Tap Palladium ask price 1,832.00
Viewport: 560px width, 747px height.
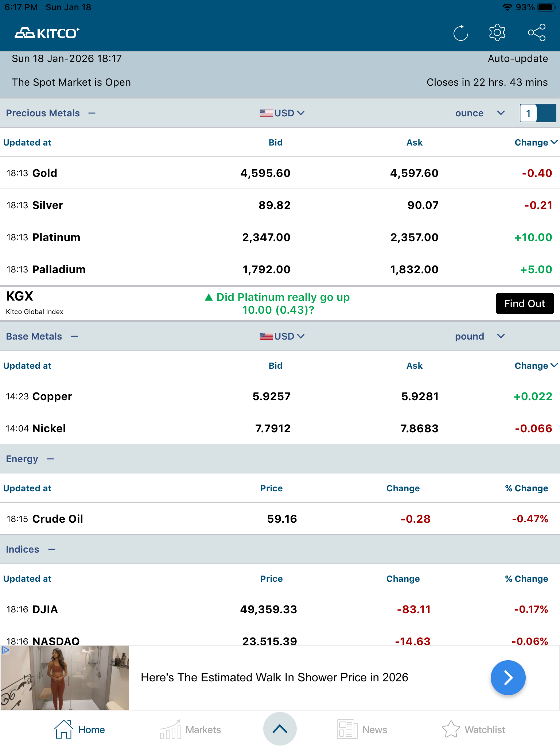[414, 269]
